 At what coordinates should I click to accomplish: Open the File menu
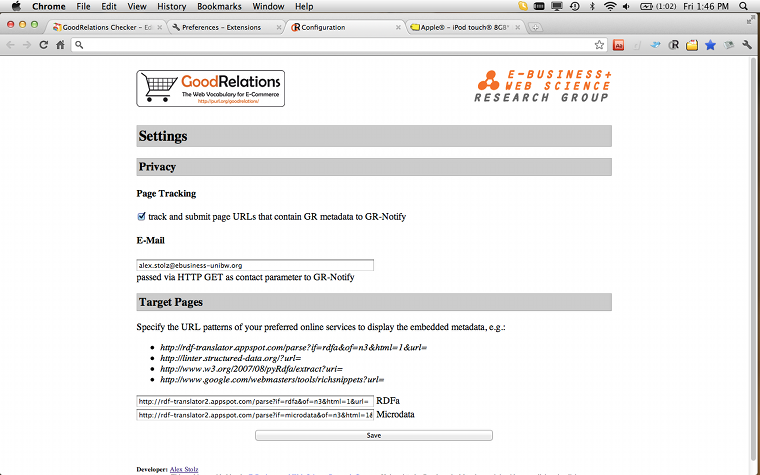(x=83, y=6)
